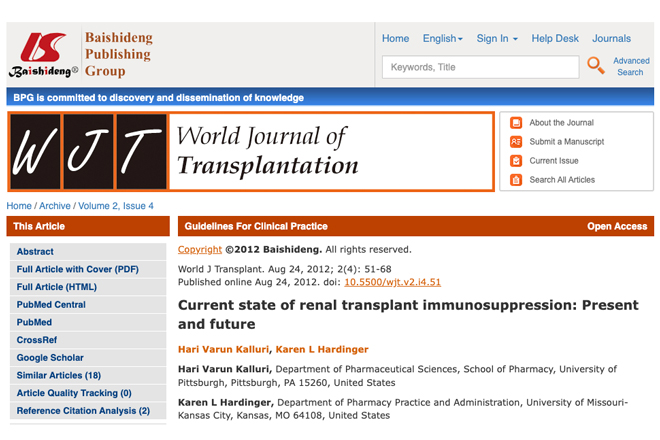Focus the Keywords, Title search field

(480, 67)
